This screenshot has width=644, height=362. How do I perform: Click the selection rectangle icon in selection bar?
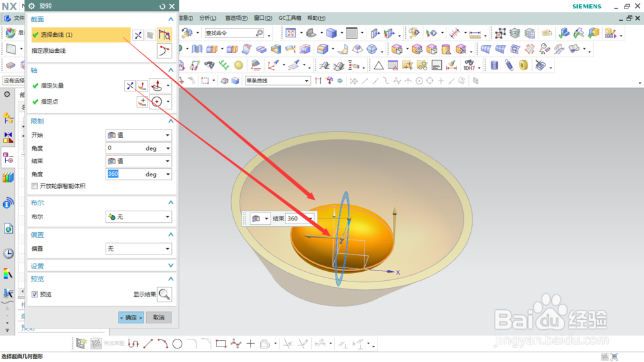(205, 81)
